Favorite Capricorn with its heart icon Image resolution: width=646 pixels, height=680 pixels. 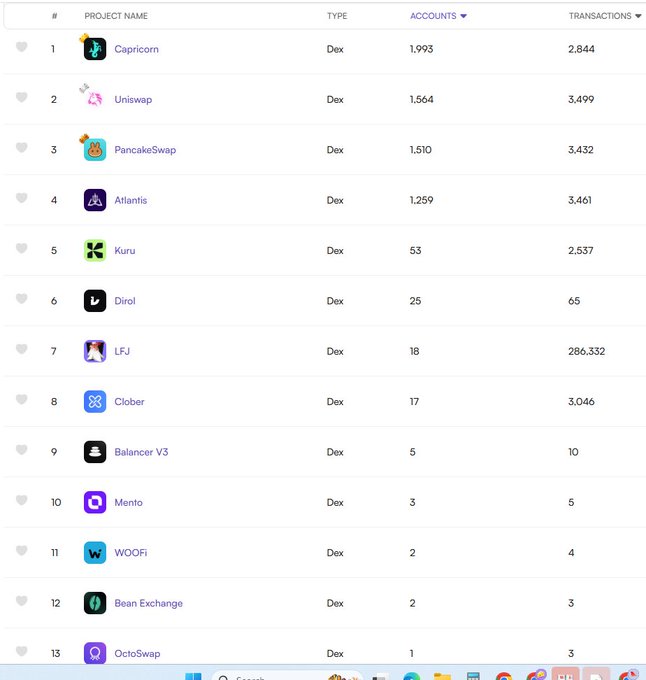click(22, 46)
